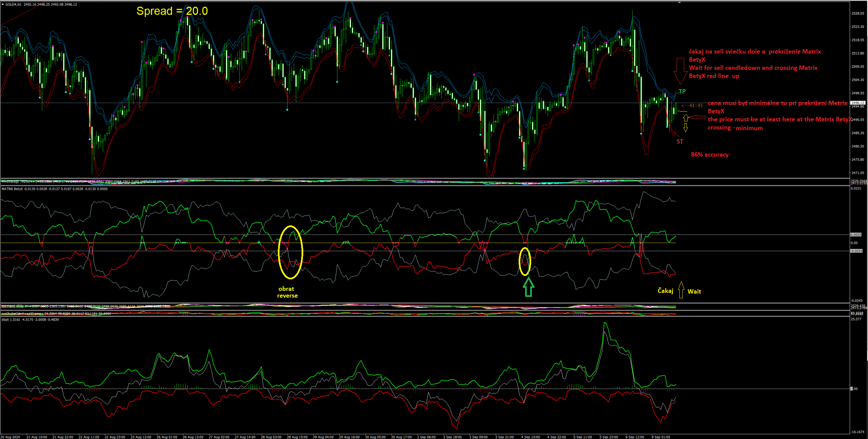Select the green up arrow in Matrix panel
The height and width of the screenshot is (439, 868).
(528, 287)
